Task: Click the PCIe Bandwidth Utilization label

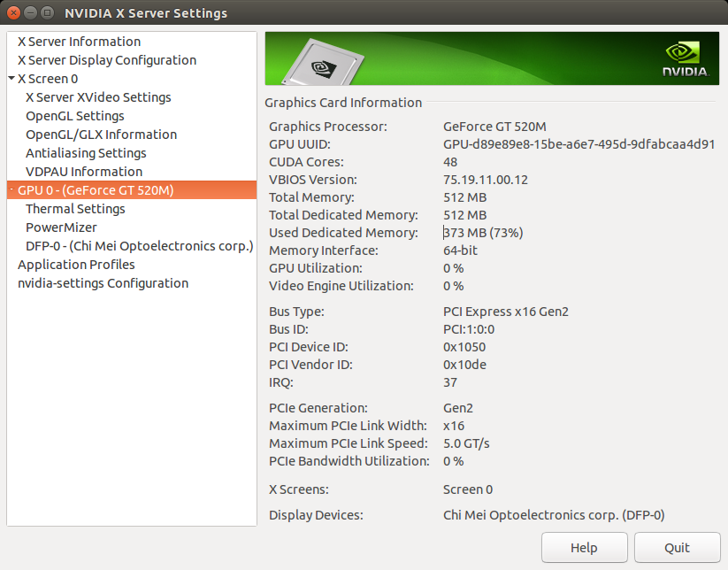Action: 349,461
